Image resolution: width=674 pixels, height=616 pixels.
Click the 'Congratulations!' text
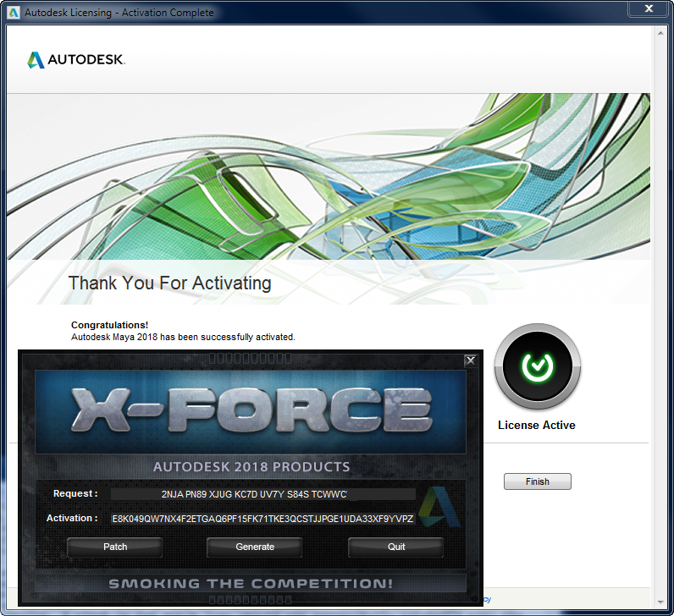click(109, 325)
